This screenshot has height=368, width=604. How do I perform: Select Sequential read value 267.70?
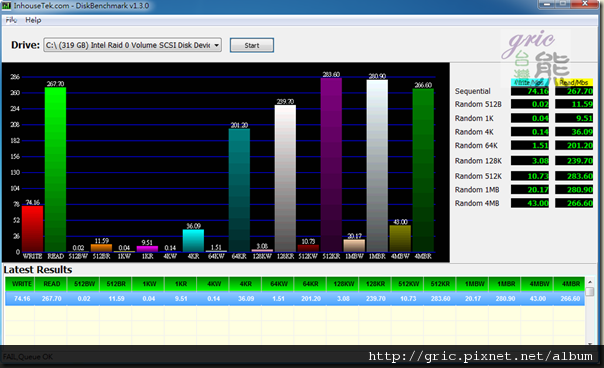tap(574, 91)
